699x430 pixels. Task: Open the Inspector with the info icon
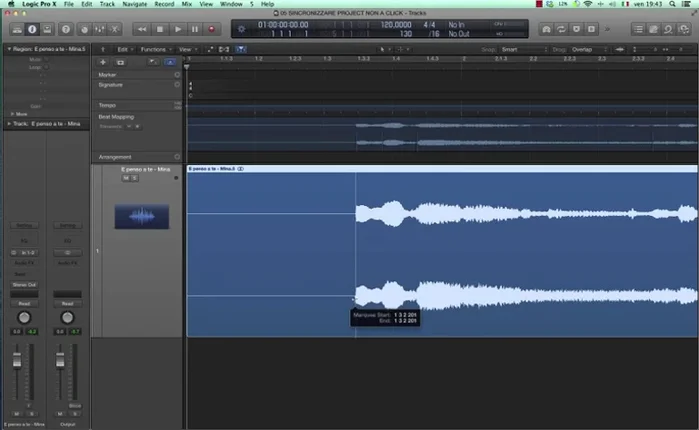click(x=30, y=30)
